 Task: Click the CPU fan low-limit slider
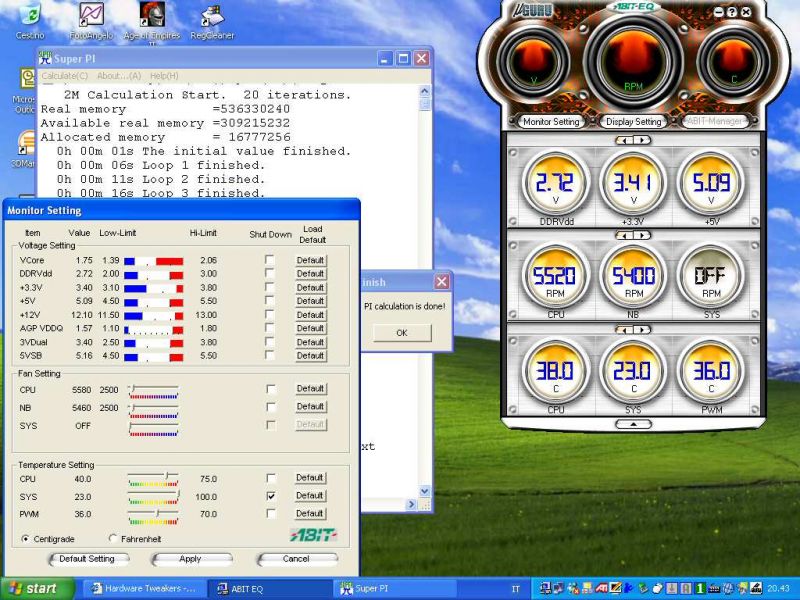pyautogui.click(x=153, y=391)
